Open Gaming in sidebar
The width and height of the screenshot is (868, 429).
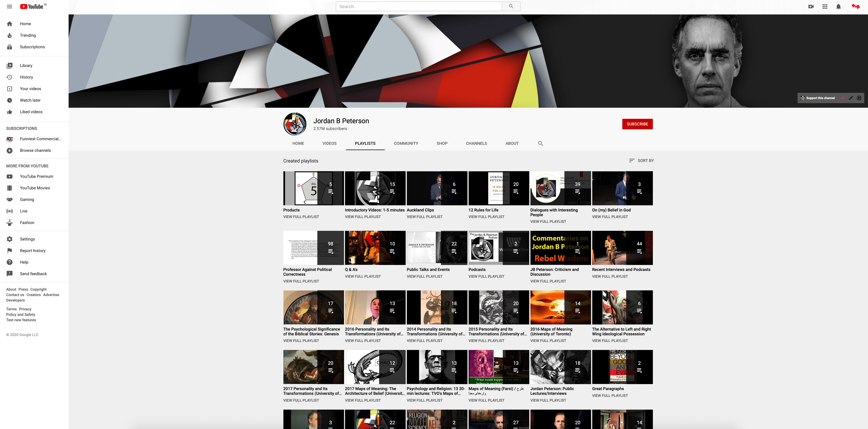coord(34,200)
